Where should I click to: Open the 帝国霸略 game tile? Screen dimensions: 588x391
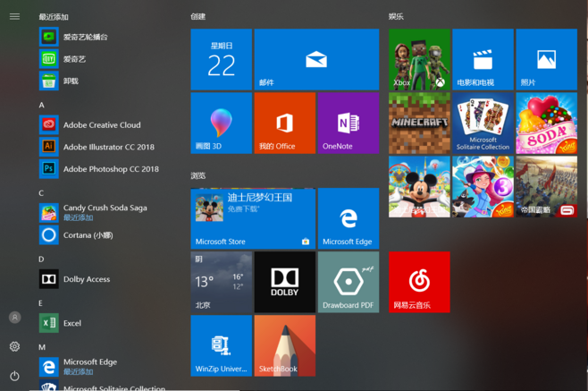[546, 187]
